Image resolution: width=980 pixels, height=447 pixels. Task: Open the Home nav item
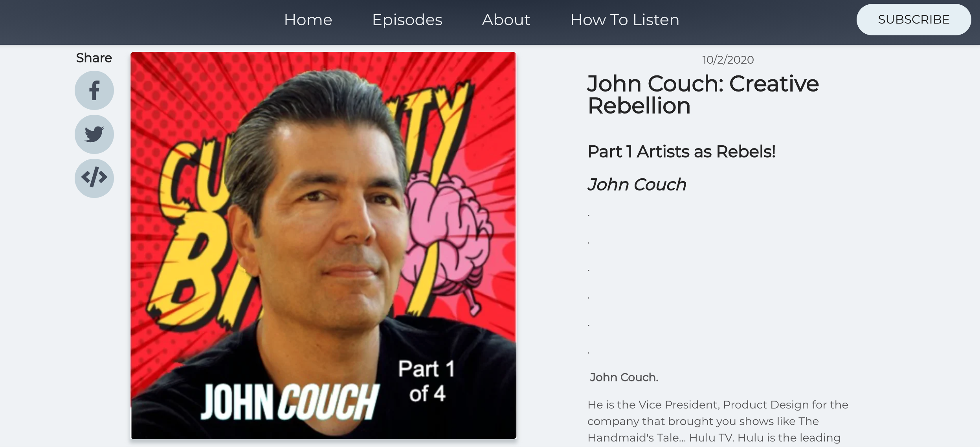pyautogui.click(x=308, y=20)
